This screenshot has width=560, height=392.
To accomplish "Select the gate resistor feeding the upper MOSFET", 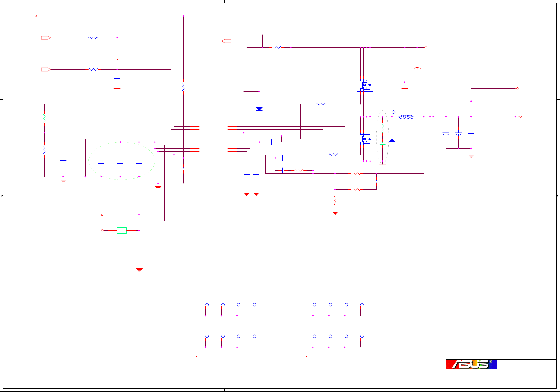I will (x=321, y=104).
